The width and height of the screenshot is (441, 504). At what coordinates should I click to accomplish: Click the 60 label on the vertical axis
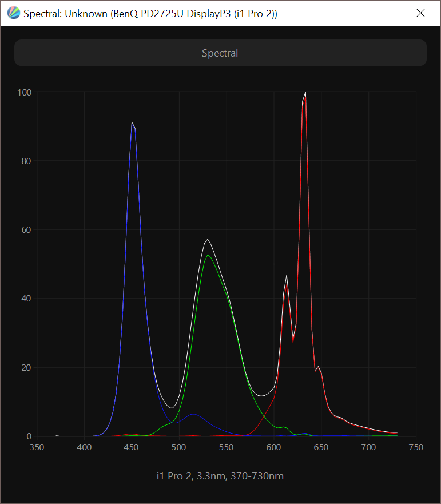[26, 230]
